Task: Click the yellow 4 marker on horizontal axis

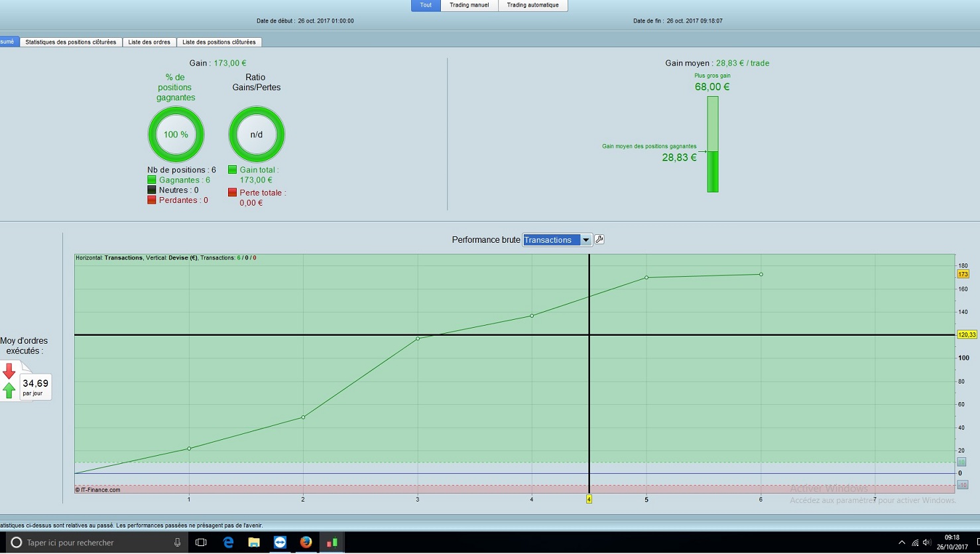Action: coord(589,499)
